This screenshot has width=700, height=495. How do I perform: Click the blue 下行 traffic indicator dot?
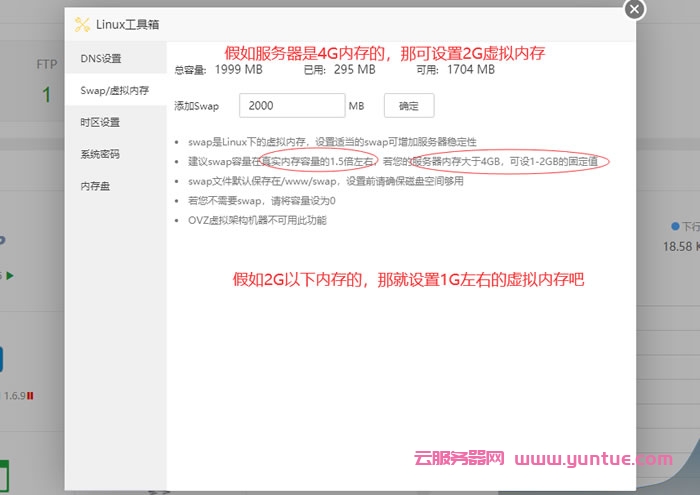[x=675, y=227]
